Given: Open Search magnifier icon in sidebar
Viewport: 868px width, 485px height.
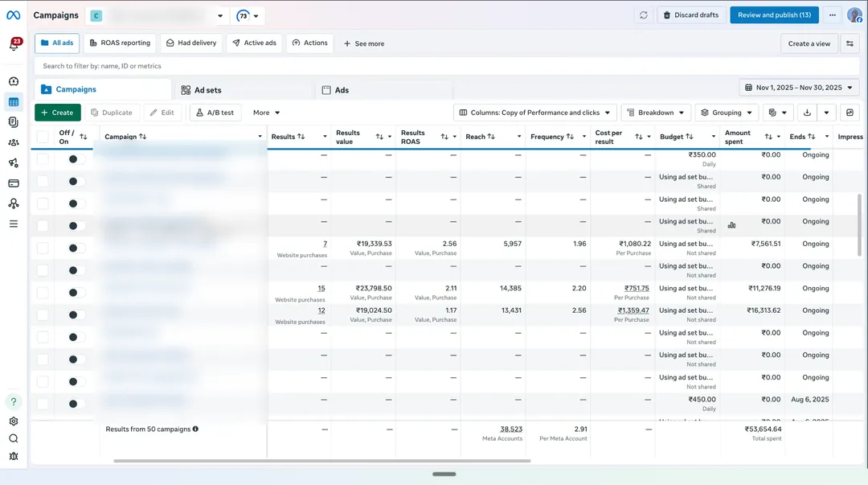Looking at the screenshot, I should (14, 438).
